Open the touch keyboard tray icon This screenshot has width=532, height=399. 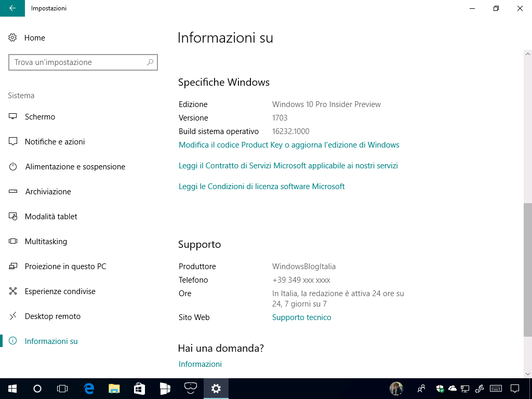click(496, 389)
